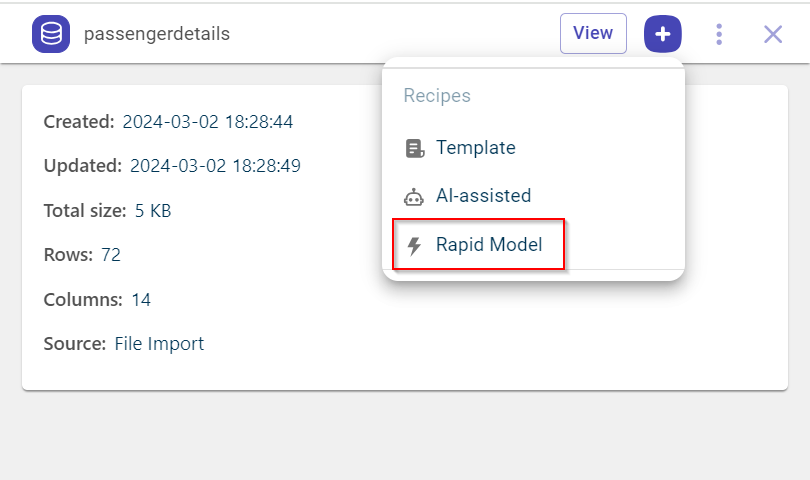Image resolution: width=810 pixels, height=480 pixels.
Task: Click the Rapid Model lightning bolt icon
Action: 414,244
